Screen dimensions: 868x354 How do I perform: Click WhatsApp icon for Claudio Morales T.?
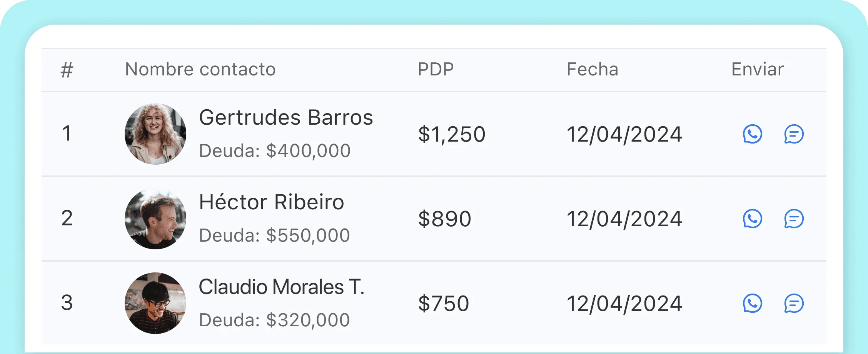point(752,303)
